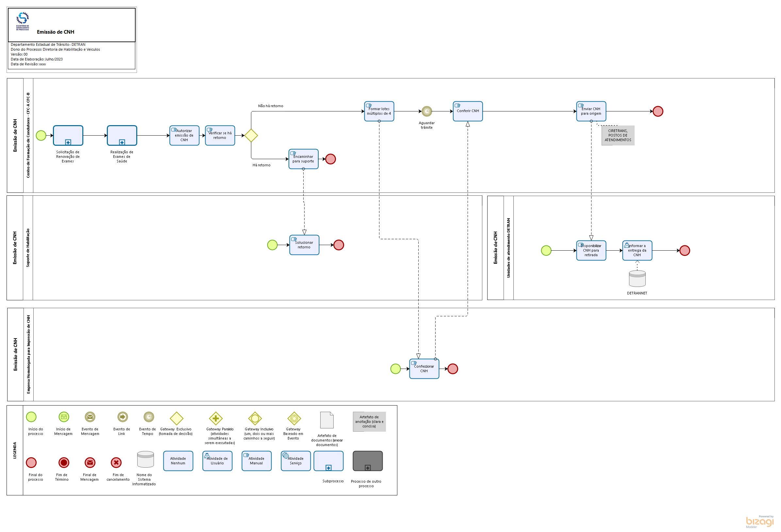
Task: Click the end event after 'Enviar CNH para origem'
Action: (x=658, y=111)
